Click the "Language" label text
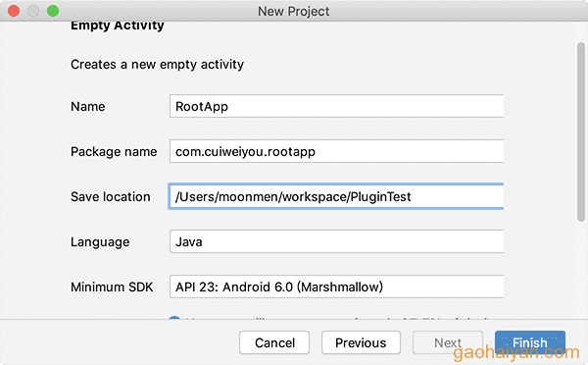 tap(100, 241)
